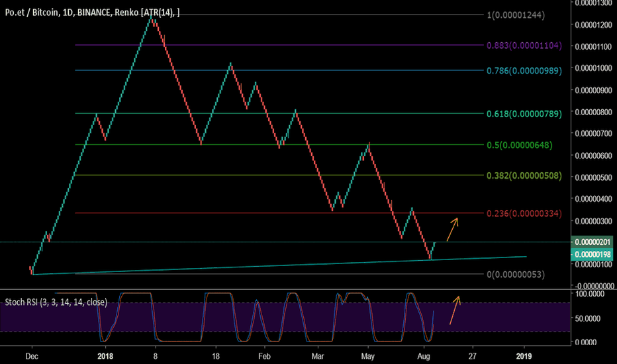This screenshot has height=364, width=617.
Task: Click the 0.00000600 price axis value
Action: click(x=593, y=156)
